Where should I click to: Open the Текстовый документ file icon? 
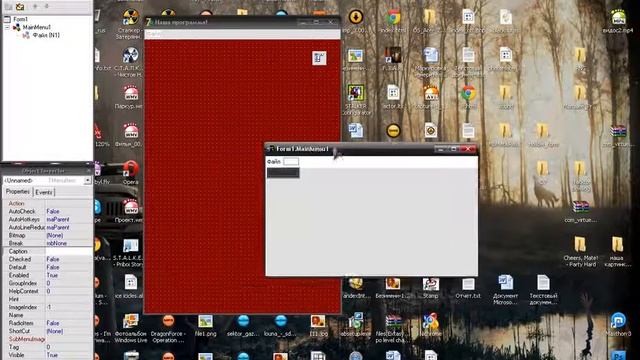[x=543, y=290]
